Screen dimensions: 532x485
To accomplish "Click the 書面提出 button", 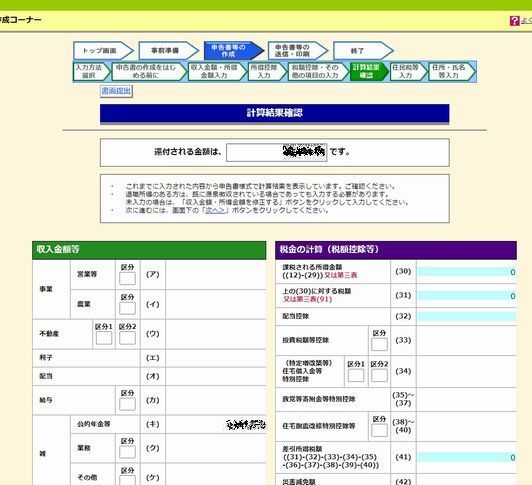I will [x=116, y=91].
